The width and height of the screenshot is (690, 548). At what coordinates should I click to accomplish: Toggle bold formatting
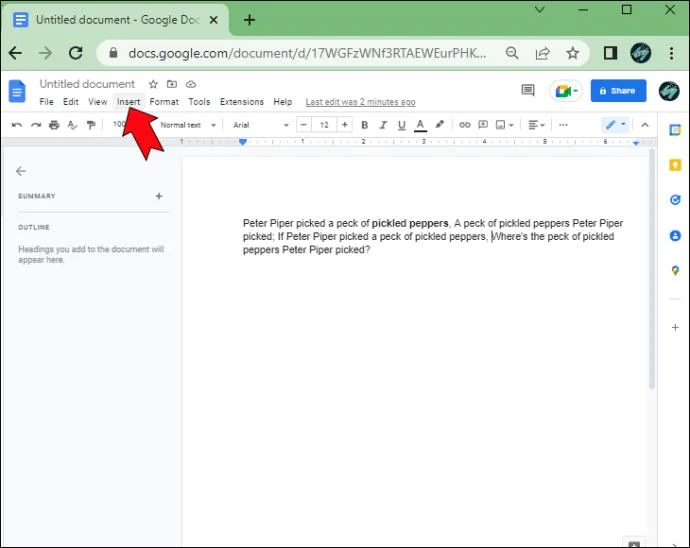click(x=364, y=125)
